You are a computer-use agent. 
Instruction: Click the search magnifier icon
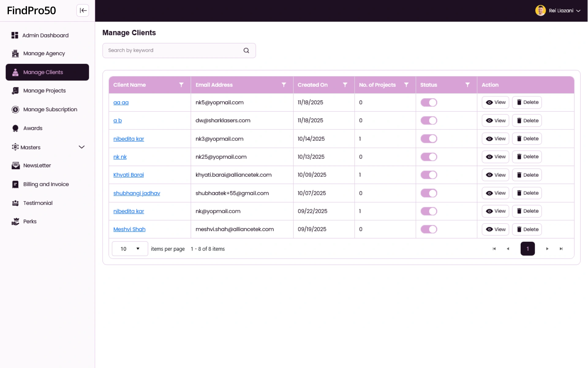[x=246, y=51]
